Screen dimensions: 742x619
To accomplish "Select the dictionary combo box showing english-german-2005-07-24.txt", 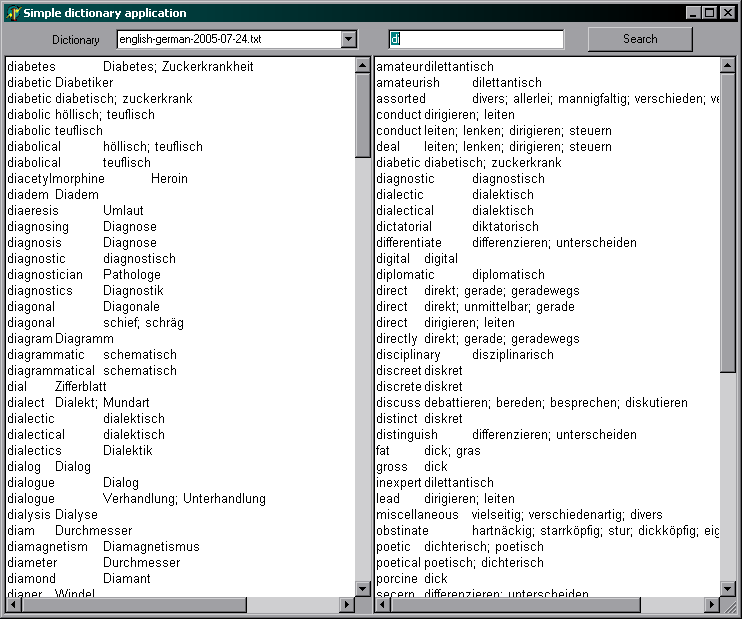I will pos(237,39).
